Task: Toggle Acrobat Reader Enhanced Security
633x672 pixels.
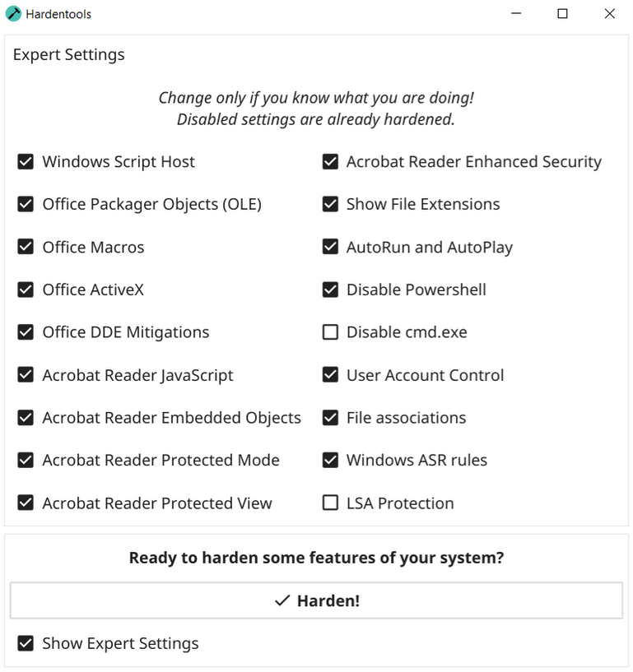Action: pyautogui.click(x=330, y=161)
